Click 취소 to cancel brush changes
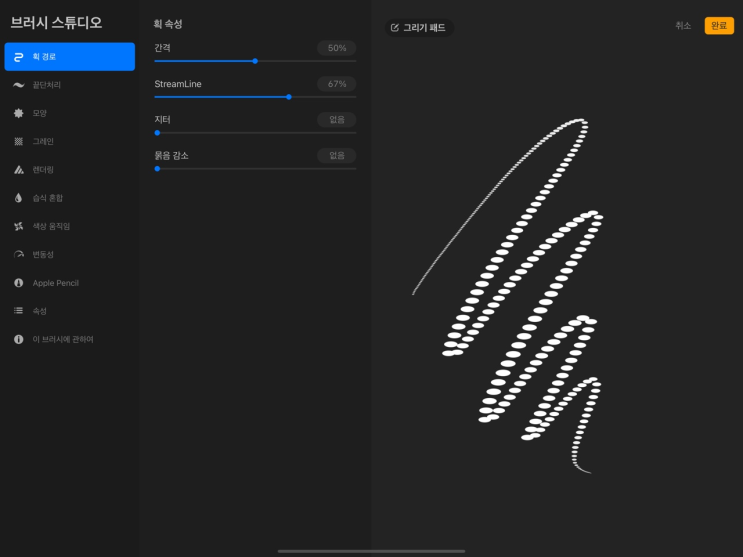This screenshot has height=557, width=743. [683, 26]
